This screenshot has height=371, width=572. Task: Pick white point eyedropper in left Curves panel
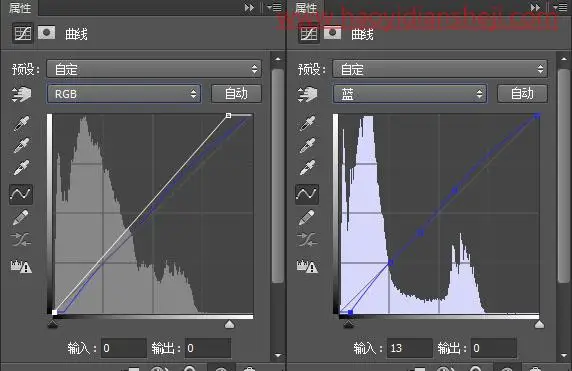tap(21, 167)
